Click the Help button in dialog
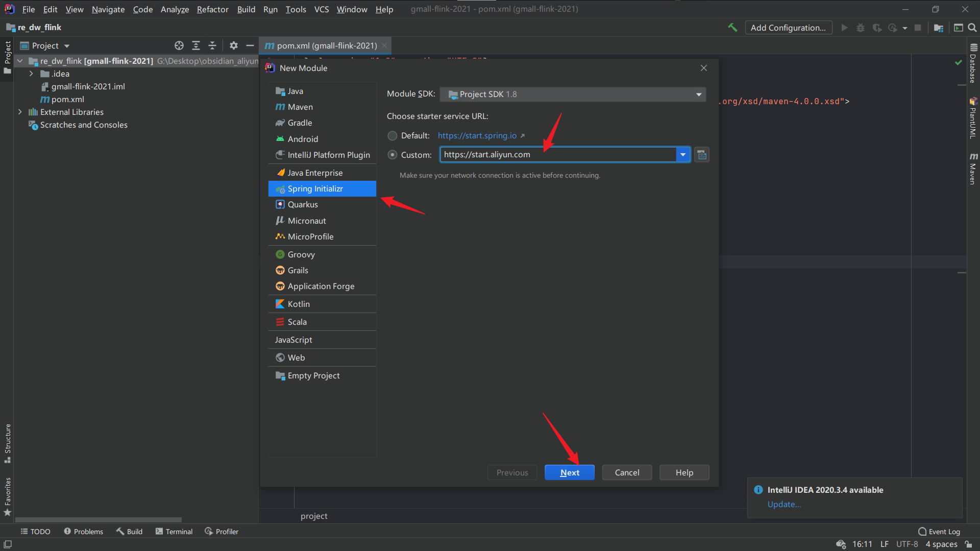Screen dimensions: 980x551 pyautogui.click(x=684, y=472)
